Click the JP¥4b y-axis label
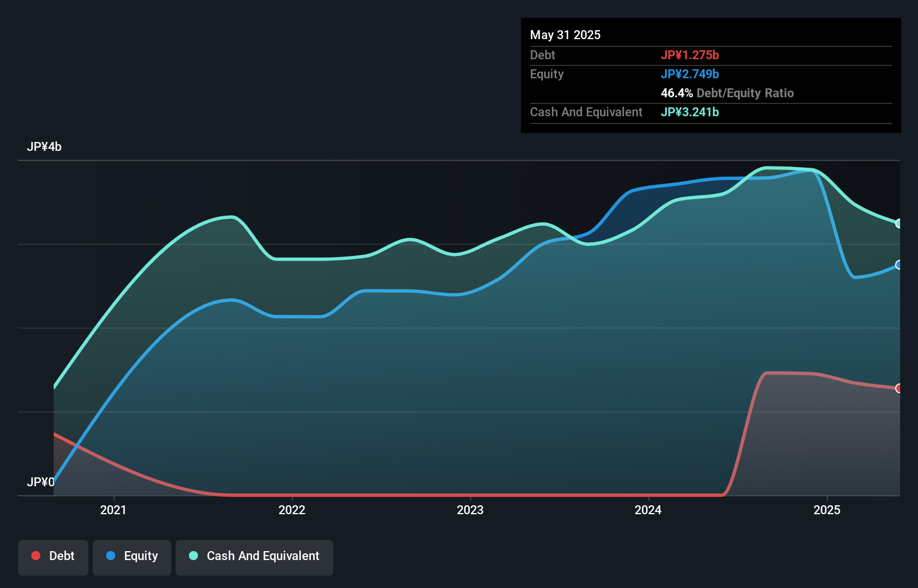This screenshot has height=588, width=918. (44, 147)
